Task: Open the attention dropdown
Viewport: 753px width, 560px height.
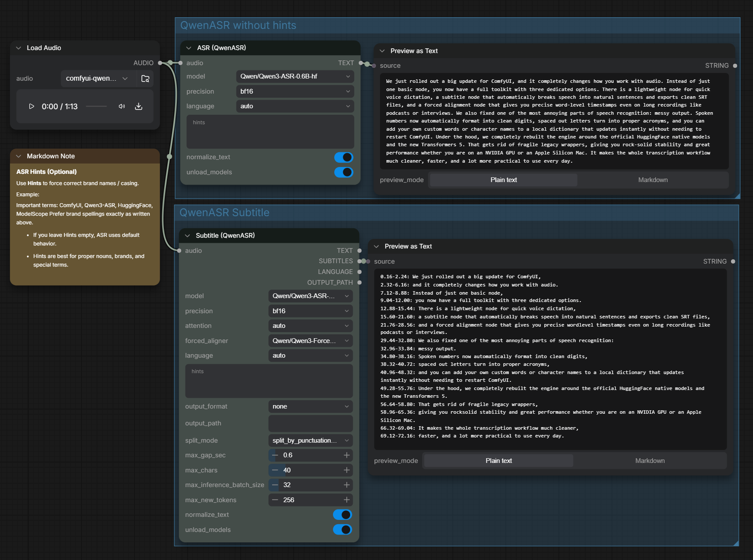Action: tap(311, 326)
